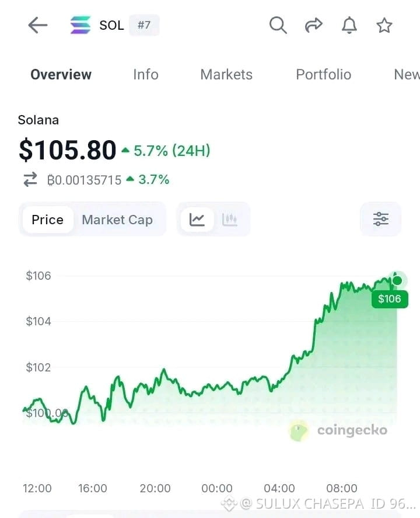Screen dimensions: 420x518
Task: Select the Overview tab
Action: point(61,74)
